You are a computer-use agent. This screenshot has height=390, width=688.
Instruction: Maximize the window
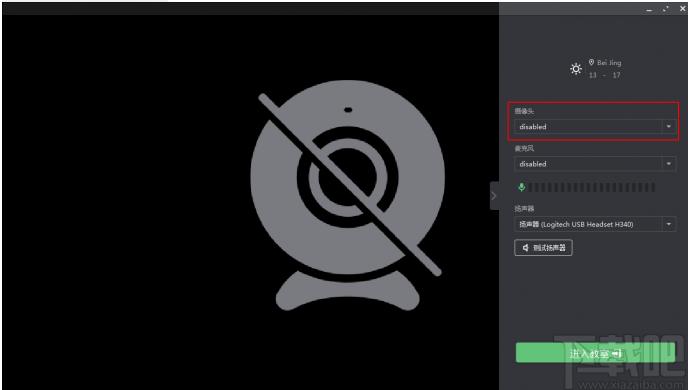coord(666,9)
